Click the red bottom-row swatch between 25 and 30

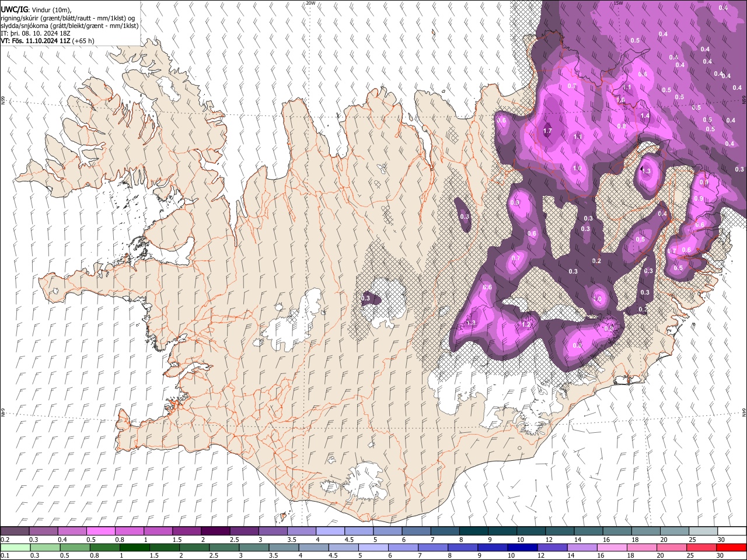pos(702,547)
